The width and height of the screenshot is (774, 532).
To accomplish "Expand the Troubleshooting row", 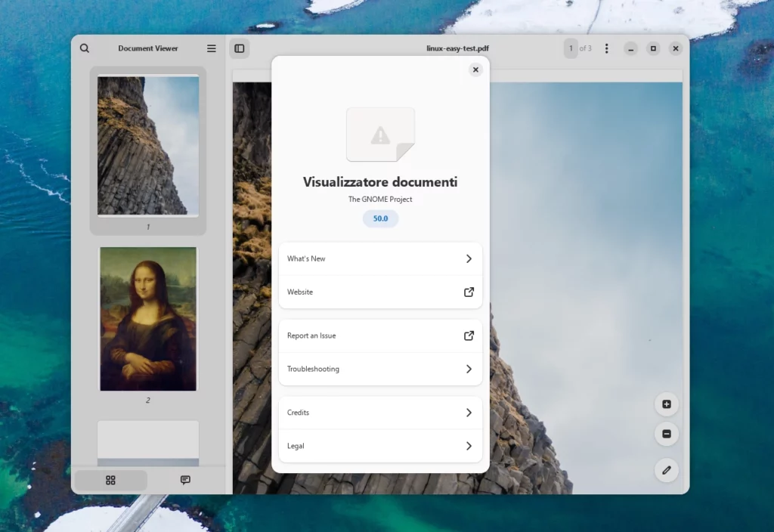I will pyautogui.click(x=380, y=369).
